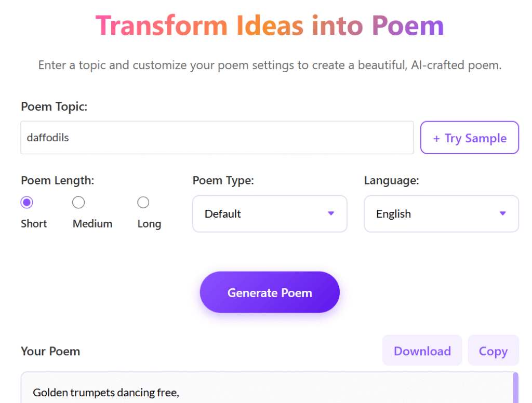Open the Poem Type dropdown showing Default

click(x=269, y=214)
